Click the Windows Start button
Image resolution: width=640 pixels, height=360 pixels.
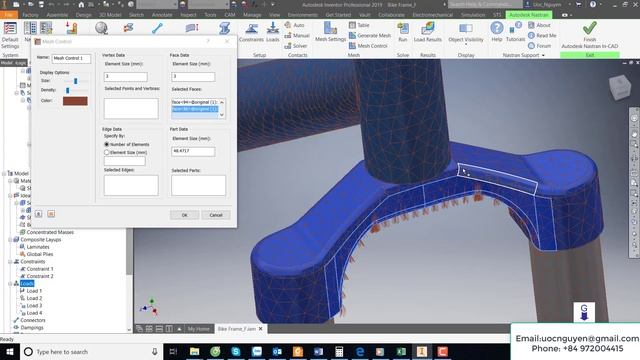tap(10, 351)
